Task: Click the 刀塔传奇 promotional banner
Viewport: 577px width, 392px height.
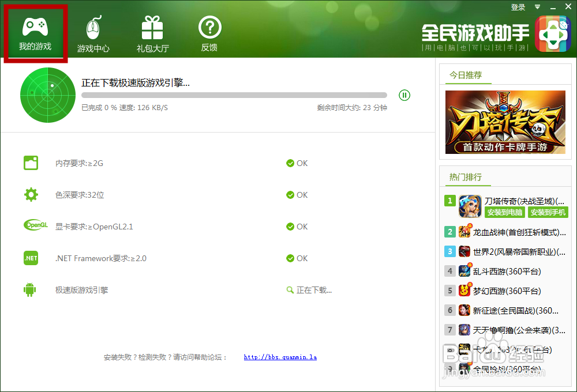Action: pyautogui.click(x=505, y=122)
